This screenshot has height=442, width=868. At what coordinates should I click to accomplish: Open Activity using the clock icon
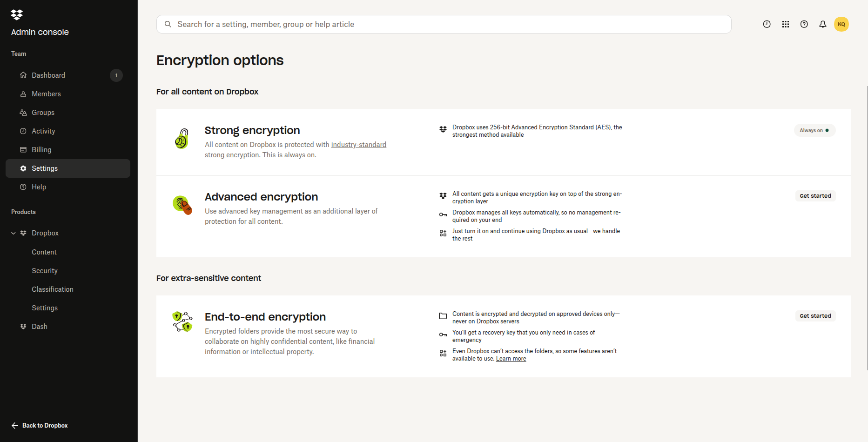(x=23, y=131)
